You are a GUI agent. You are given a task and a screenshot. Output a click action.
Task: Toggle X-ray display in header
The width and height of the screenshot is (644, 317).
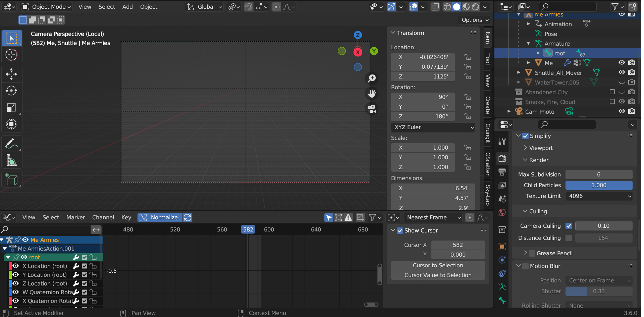435,7
